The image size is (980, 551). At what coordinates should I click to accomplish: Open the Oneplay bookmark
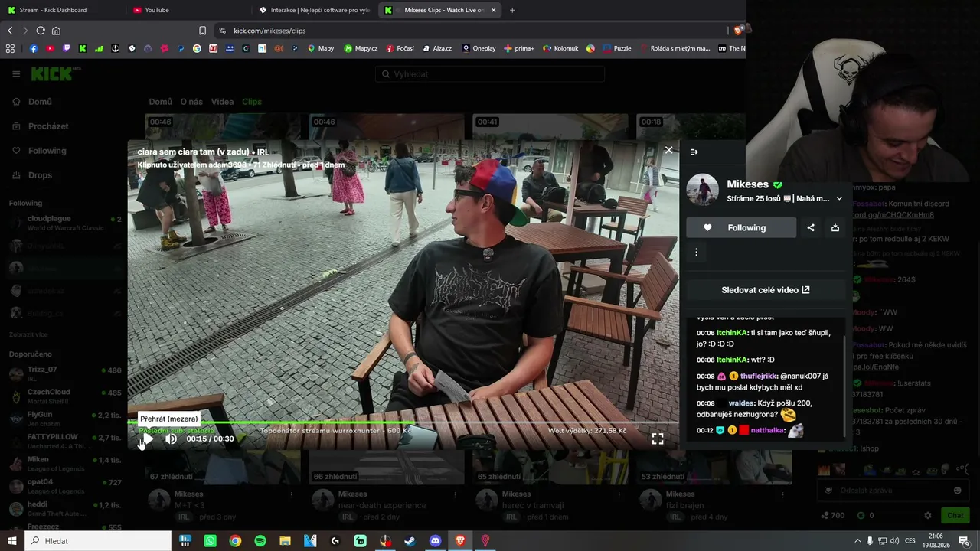[x=479, y=48]
